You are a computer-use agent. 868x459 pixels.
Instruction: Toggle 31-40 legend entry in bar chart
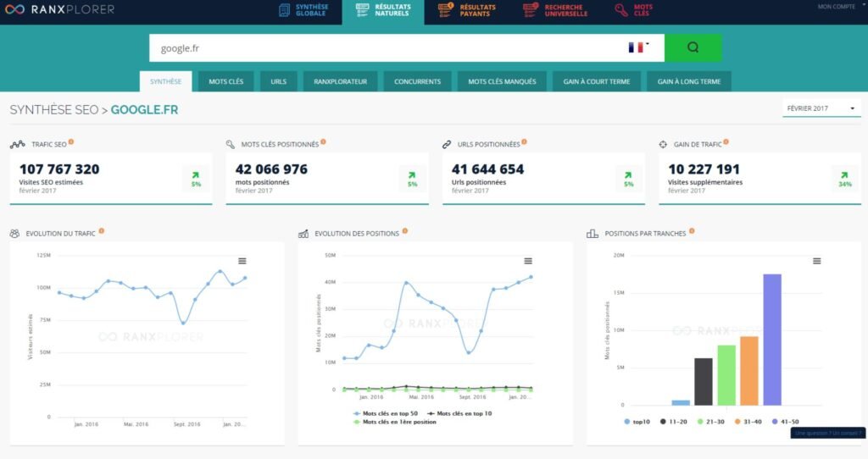748,422
